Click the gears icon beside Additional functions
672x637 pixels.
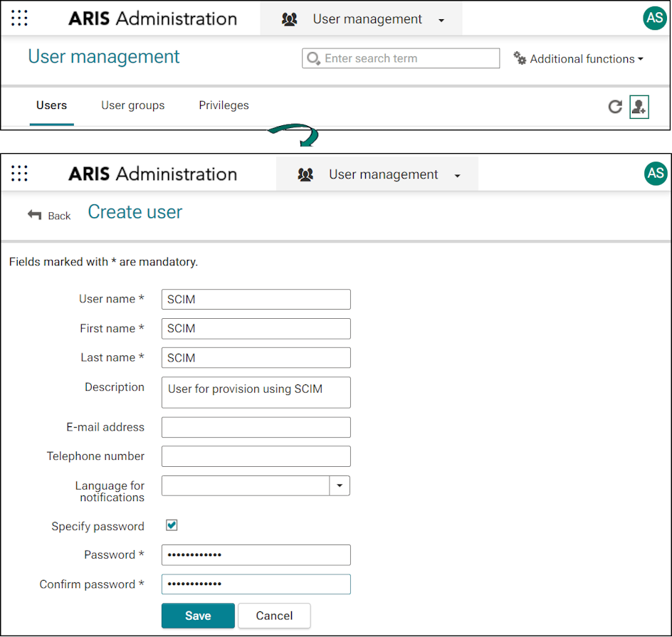tap(520, 58)
